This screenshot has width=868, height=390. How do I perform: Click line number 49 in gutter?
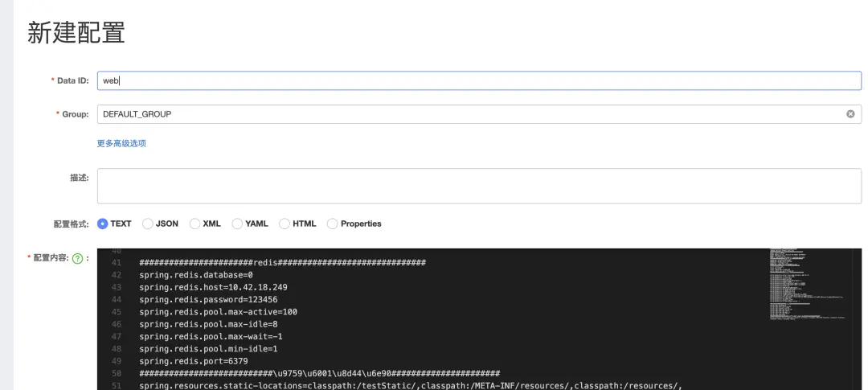pos(117,361)
